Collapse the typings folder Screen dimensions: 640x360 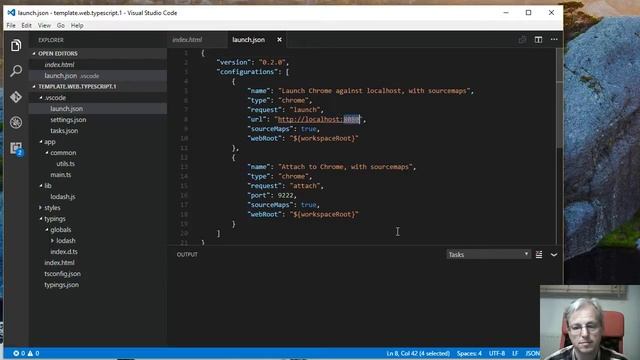41,219
